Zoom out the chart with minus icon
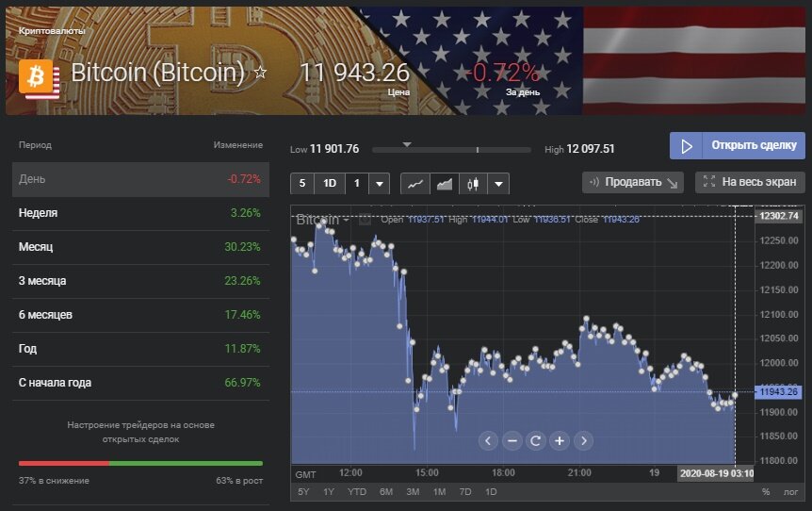Image resolution: width=812 pixels, height=511 pixels. [x=512, y=440]
